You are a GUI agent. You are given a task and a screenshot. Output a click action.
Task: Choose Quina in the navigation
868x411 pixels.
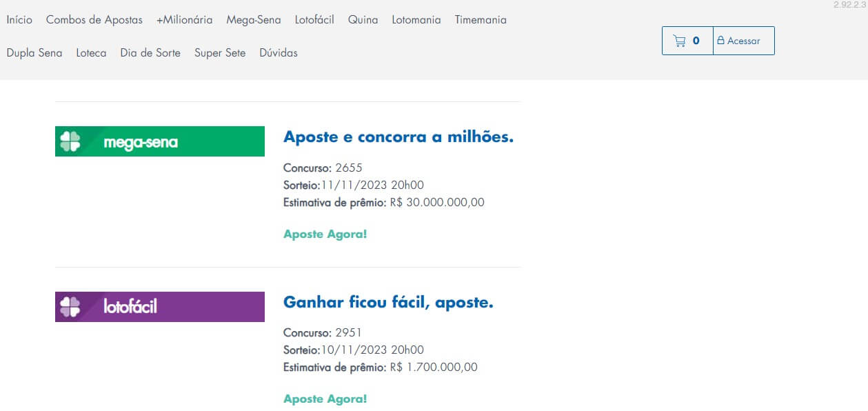[363, 20]
